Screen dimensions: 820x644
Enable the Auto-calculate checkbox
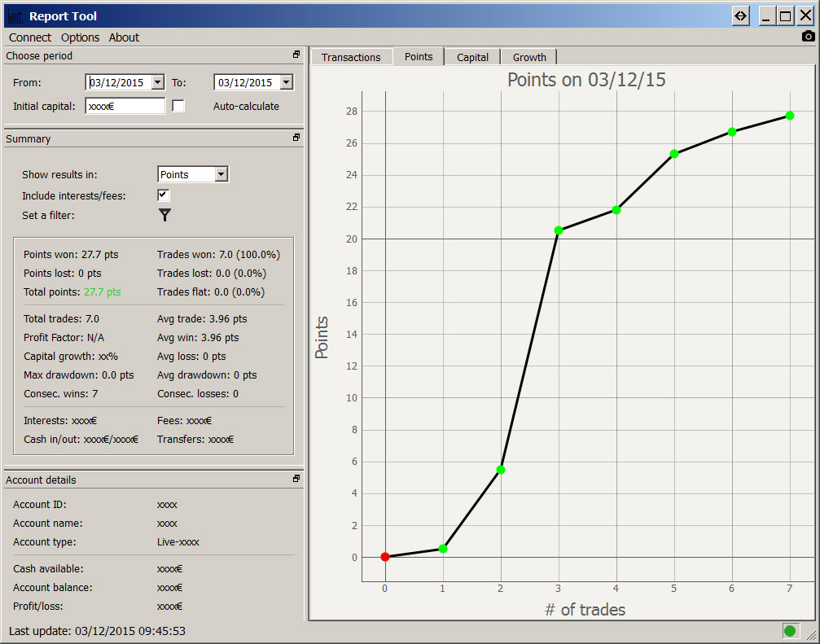[x=178, y=106]
